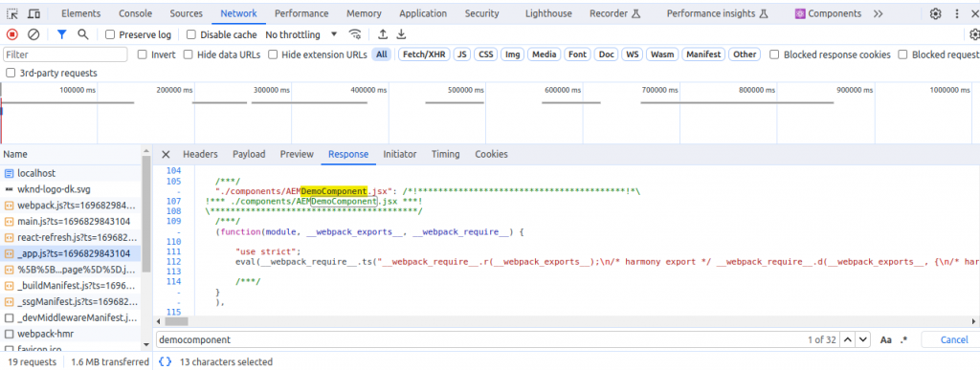The height and width of the screenshot is (370, 980).
Task: Open the Recorder tab
Action: click(615, 13)
